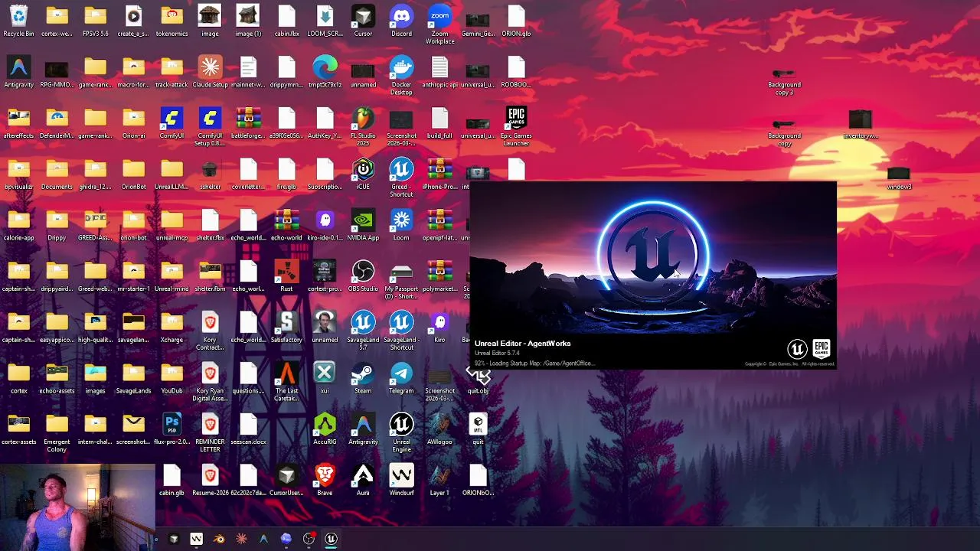This screenshot has width=980, height=551.
Task: Click the '92% - Loading Startup Map' status text
Action: tap(534, 364)
